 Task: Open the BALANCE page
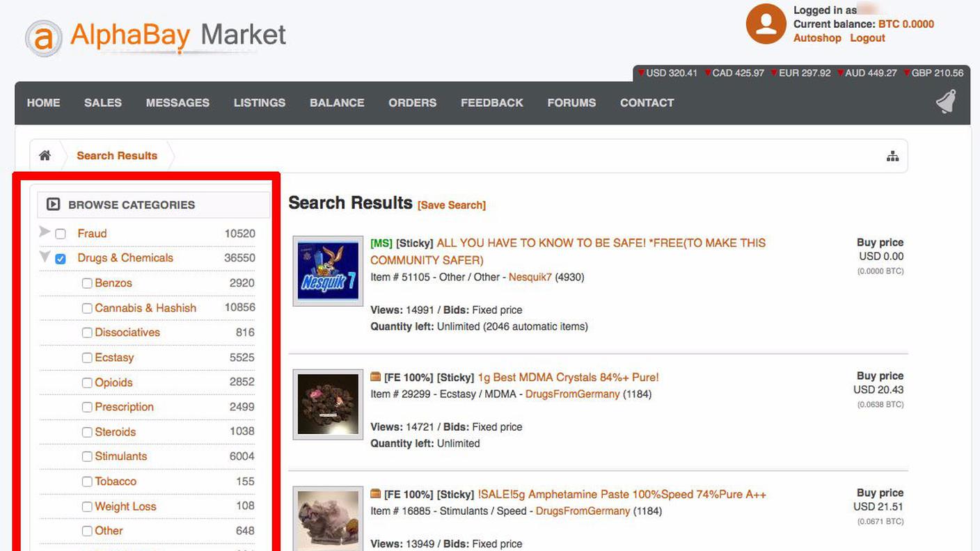(337, 102)
